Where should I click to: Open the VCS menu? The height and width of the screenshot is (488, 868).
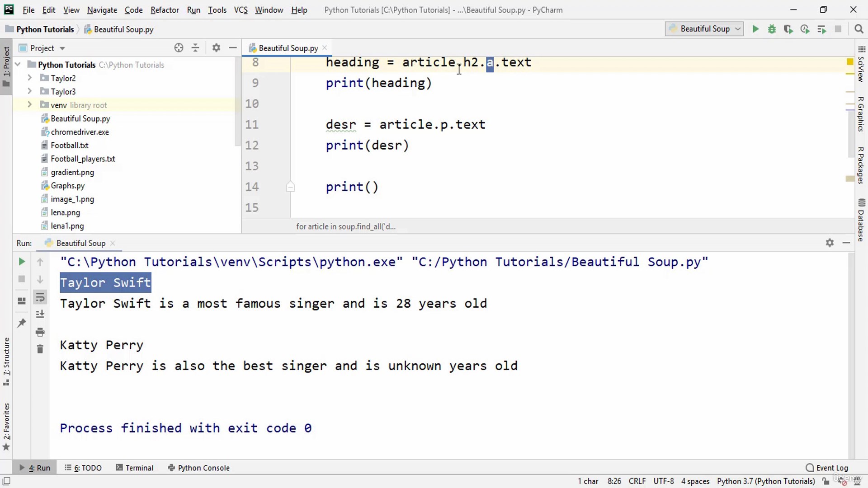[x=241, y=10]
